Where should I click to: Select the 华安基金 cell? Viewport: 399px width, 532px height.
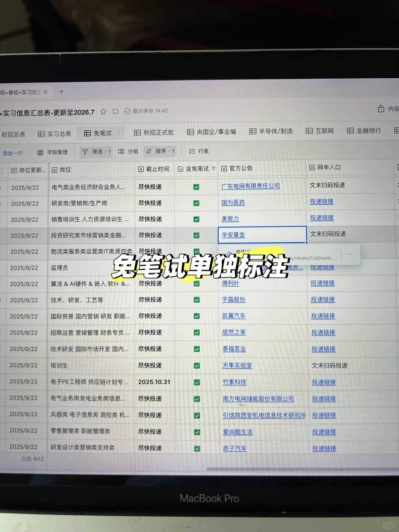262,235
